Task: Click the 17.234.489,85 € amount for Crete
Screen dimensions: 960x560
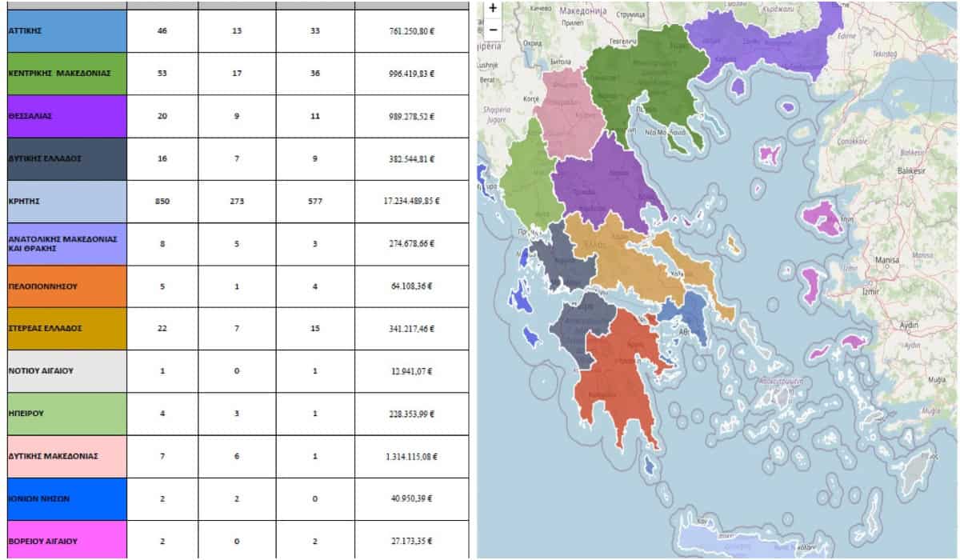Action: coord(411,201)
